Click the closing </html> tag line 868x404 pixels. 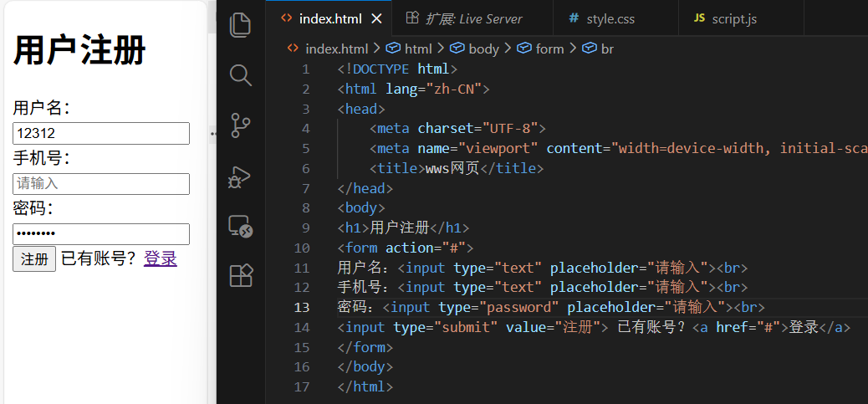tap(365, 386)
